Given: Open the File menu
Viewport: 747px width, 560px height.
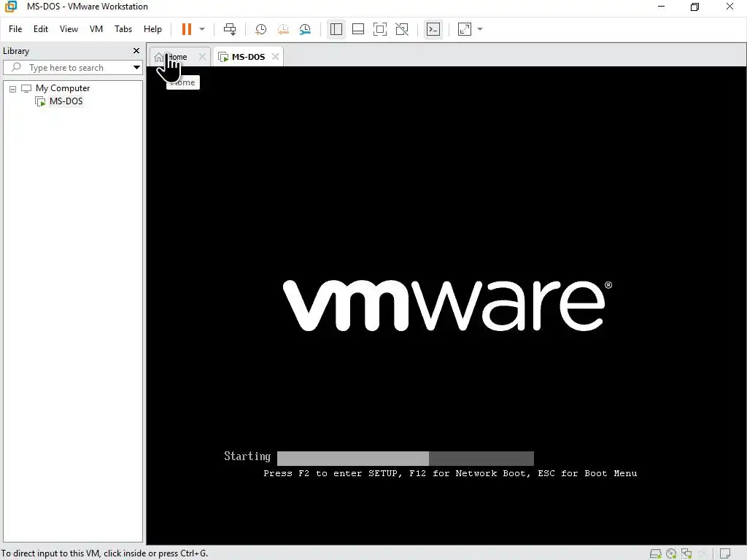Looking at the screenshot, I should coord(15,29).
